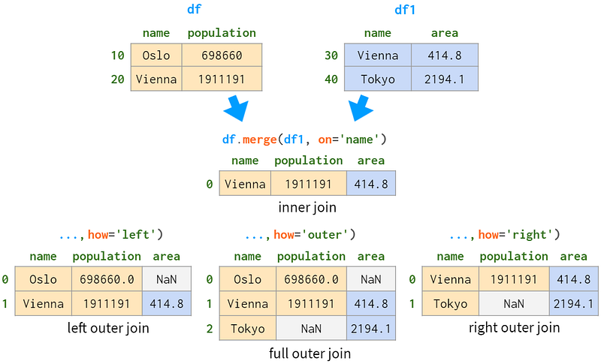Select the Oslo cell in the df table

click(156, 56)
